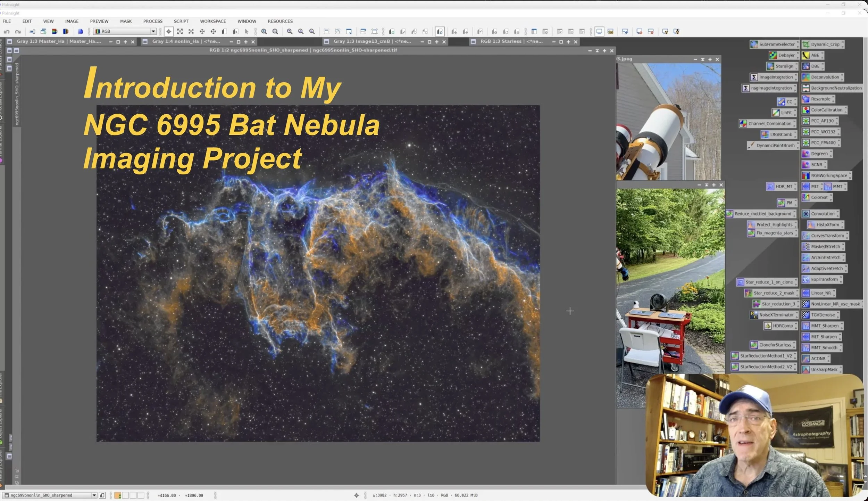Open the PROCESS menu
Image resolution: width=868 pixels, height=501 pixels.
click(153, 21)
